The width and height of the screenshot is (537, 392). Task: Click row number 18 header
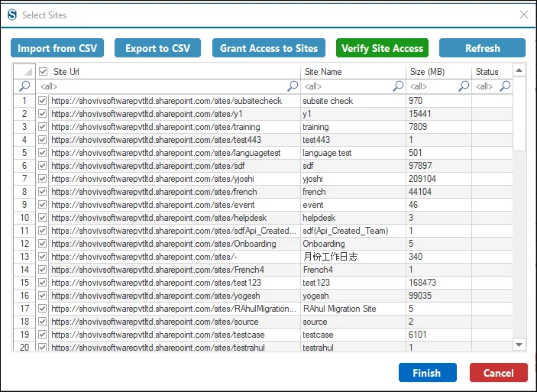(x=24, y=322)
